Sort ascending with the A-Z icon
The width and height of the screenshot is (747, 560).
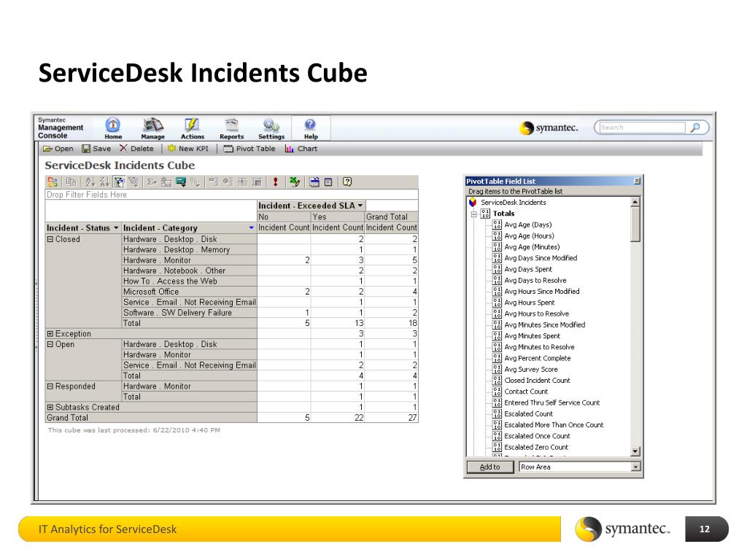point(90,182)
